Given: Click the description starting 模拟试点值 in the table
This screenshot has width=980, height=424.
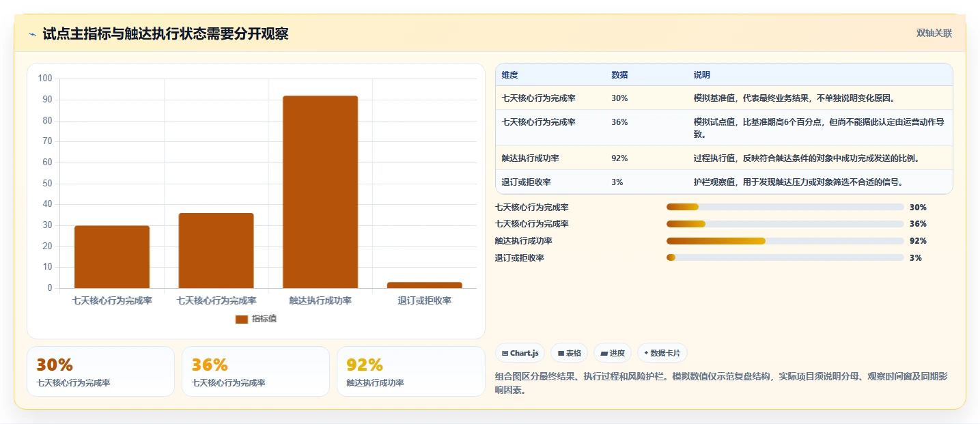Looking at the screenshot, I should [819, 128].
